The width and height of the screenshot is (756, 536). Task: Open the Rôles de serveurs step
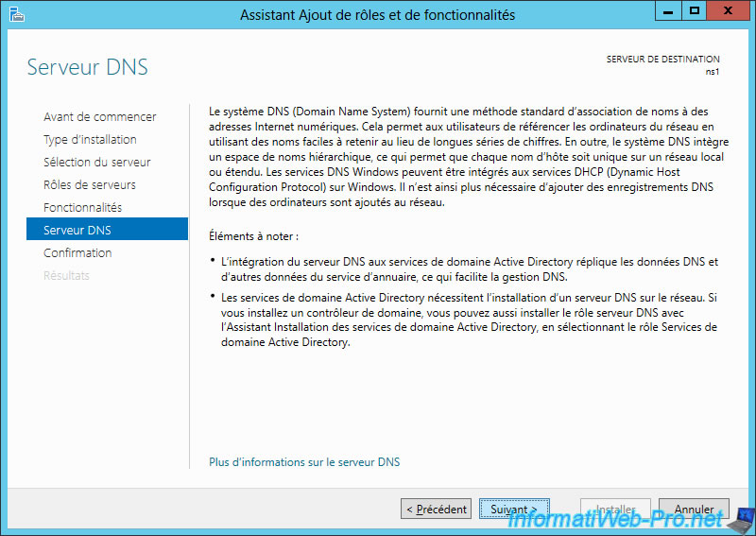[90, 184]
